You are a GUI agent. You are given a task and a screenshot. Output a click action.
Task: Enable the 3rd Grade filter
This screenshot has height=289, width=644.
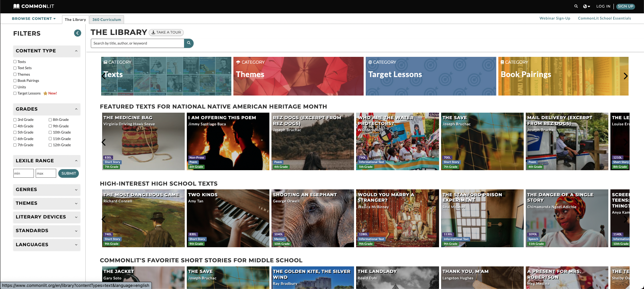15,120
